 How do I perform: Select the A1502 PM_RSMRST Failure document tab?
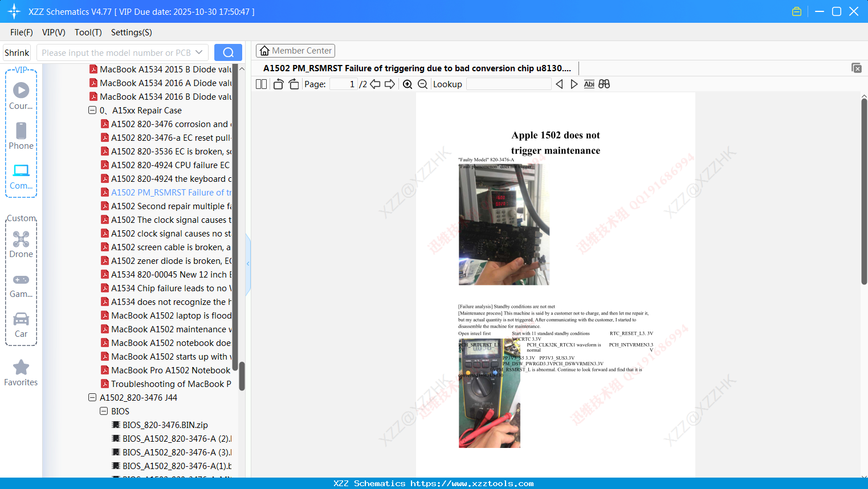tap(417, 68)
